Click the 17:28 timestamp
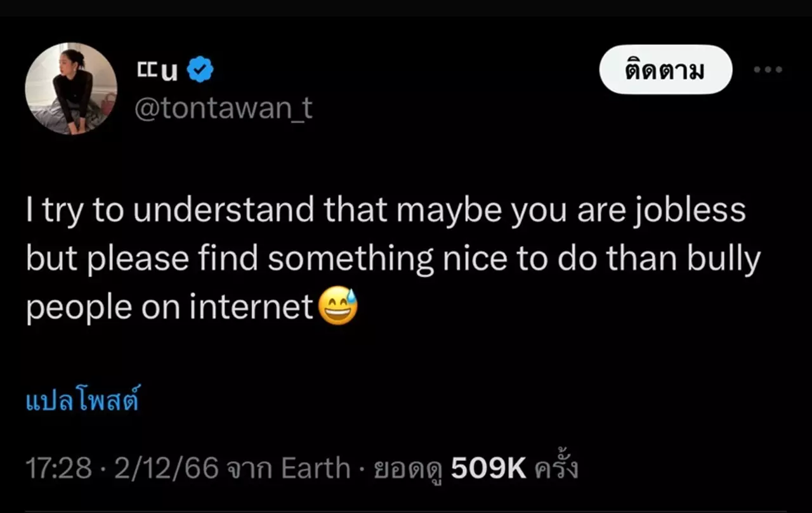 coord(59,469)
